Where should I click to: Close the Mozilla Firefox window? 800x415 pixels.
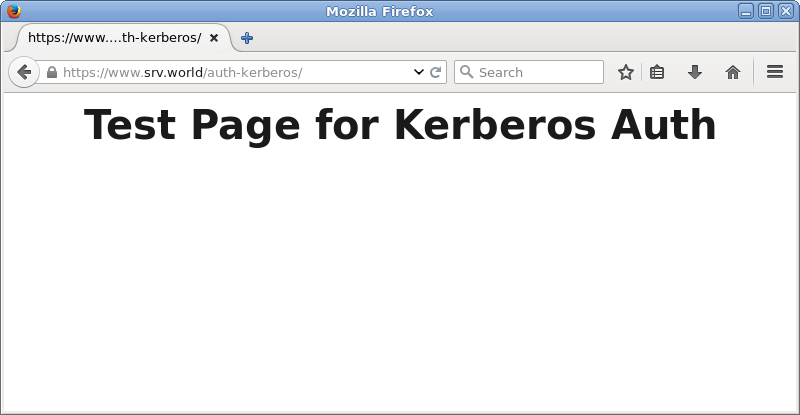pyautogui.click(x=785, y=11)
